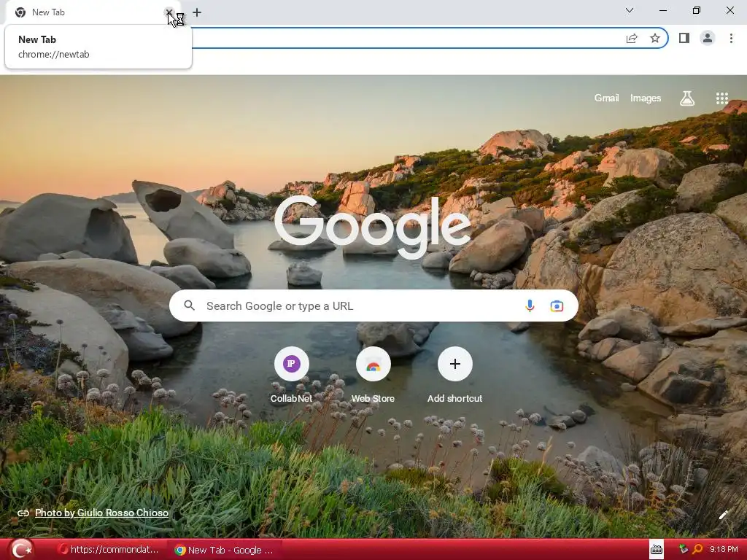
Task: Open the Start button on taskbar
Action: (x=21, y=550)
